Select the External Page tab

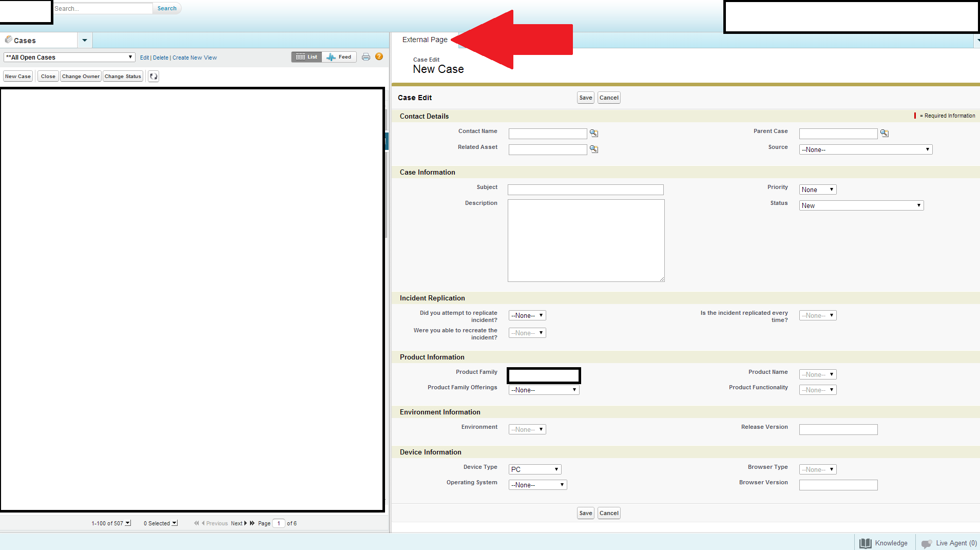425,40
